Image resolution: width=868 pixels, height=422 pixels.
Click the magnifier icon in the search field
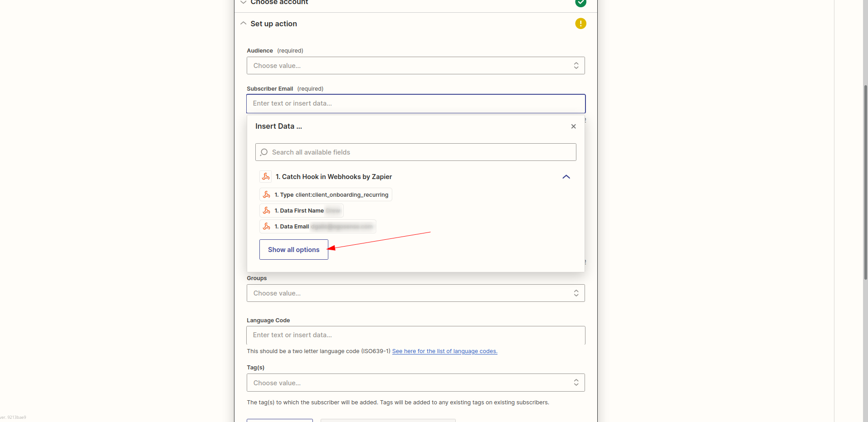263,152
